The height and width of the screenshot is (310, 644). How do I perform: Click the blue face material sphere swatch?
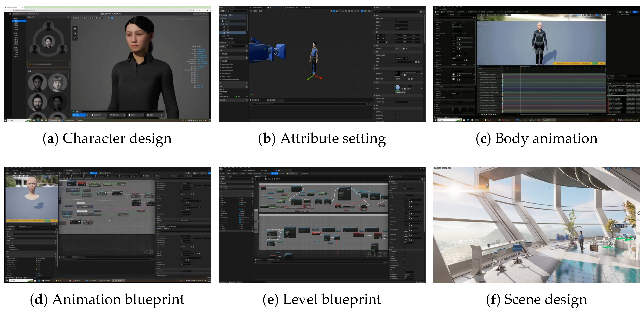397,87
